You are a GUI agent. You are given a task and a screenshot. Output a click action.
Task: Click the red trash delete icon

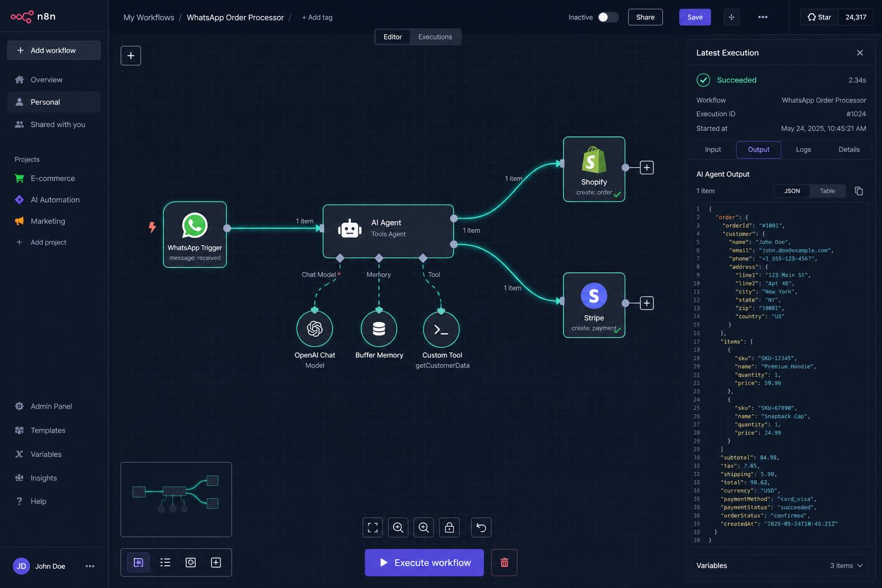click(504, 563)
